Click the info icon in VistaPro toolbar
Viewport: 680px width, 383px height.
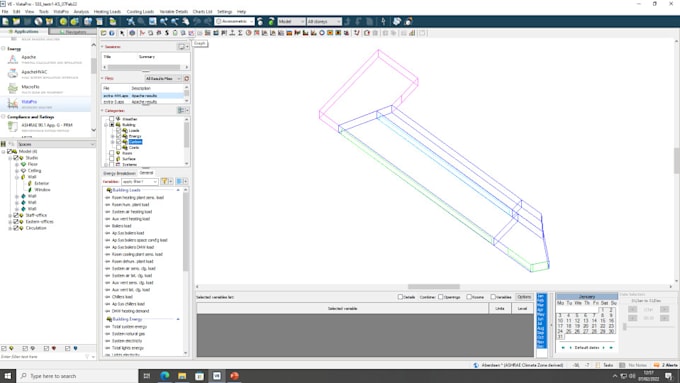pyautogui.click(x=112, y=33)
